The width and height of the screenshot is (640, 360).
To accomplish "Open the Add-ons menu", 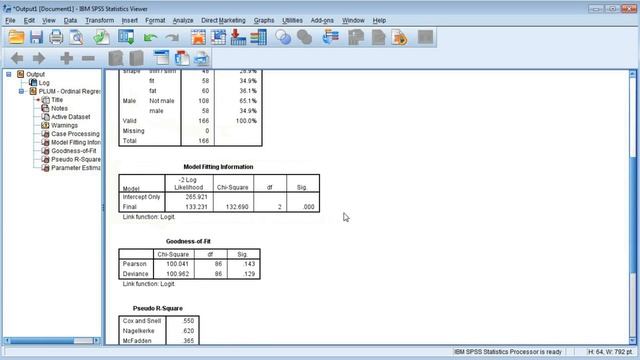I will (x=322, y=20).
